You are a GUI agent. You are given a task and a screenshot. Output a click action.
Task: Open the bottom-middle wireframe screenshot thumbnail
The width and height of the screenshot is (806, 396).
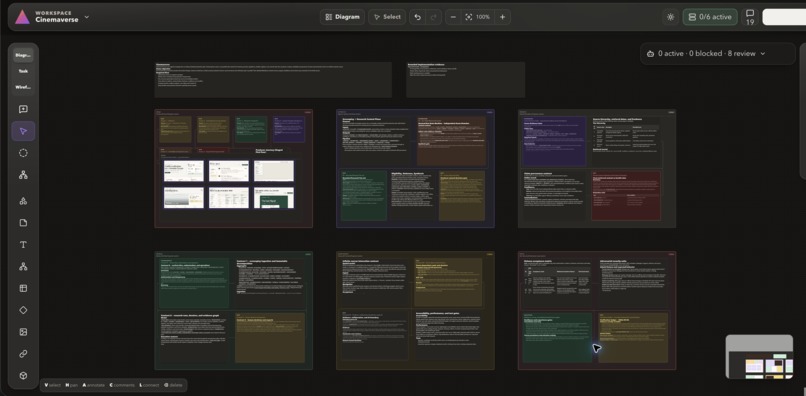click(229, 197)
